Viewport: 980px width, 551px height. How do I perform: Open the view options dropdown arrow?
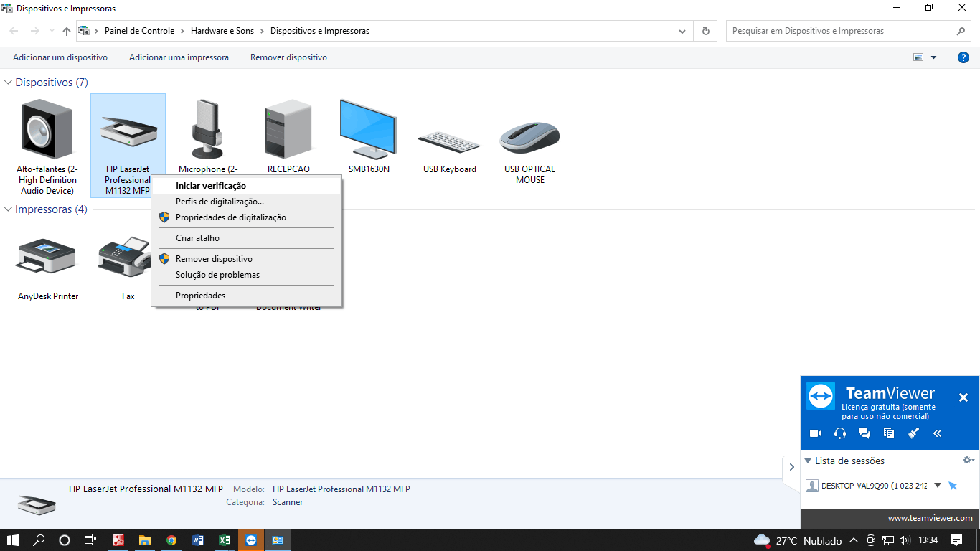(933, 57)
